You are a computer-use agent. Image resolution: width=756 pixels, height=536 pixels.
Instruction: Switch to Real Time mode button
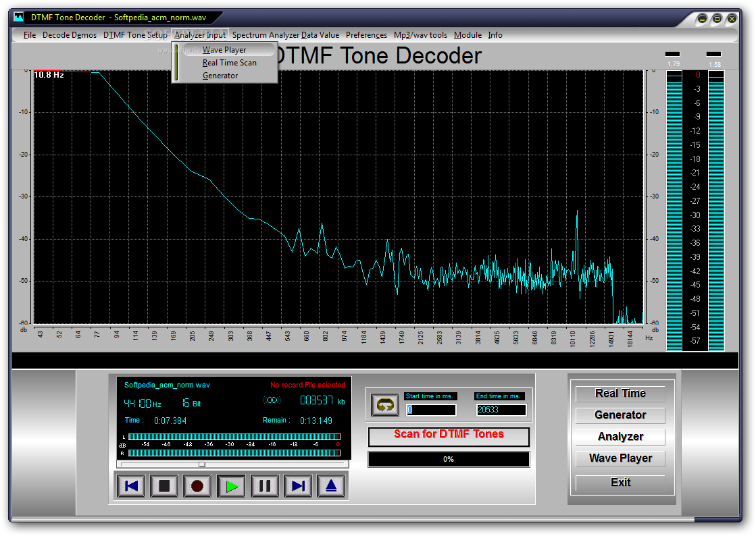(x=620, y=394)
